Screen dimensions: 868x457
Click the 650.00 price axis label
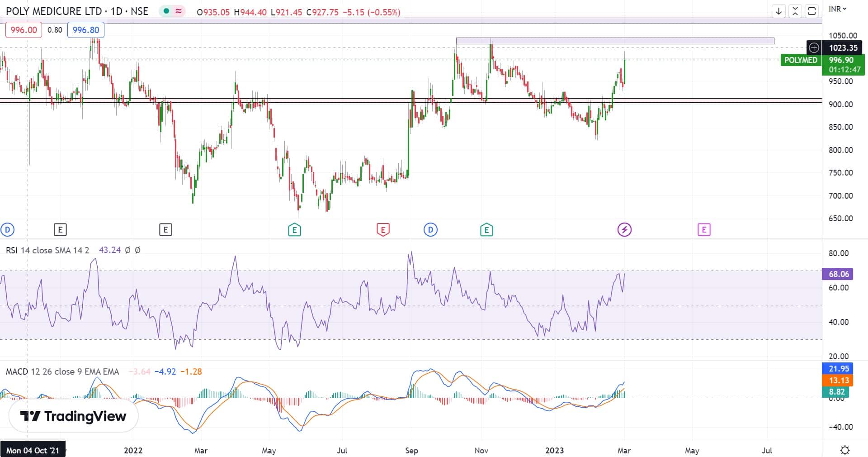[840, 218]
